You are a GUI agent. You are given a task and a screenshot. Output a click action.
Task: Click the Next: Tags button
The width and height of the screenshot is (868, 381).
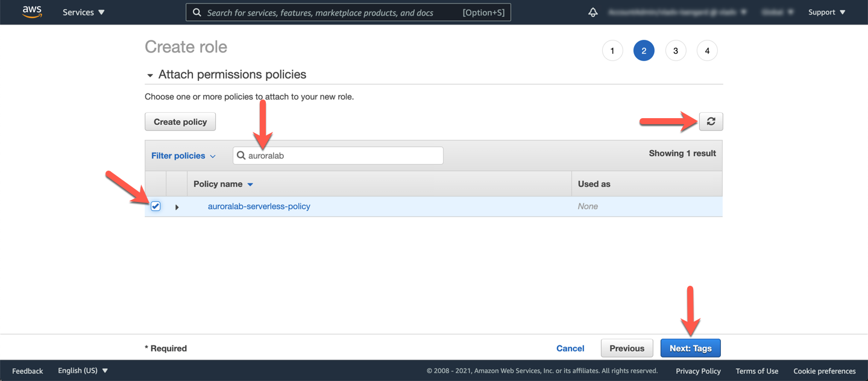pyautogui.click(x=690, y=348)
